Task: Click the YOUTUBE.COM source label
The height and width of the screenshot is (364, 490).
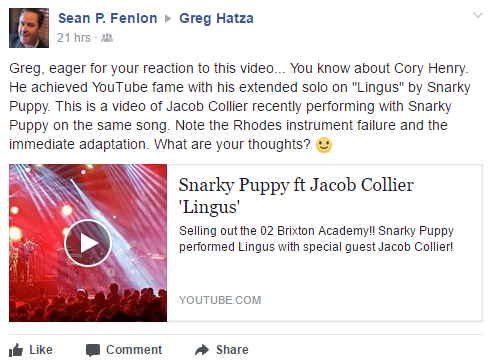Action: [220, 300]
